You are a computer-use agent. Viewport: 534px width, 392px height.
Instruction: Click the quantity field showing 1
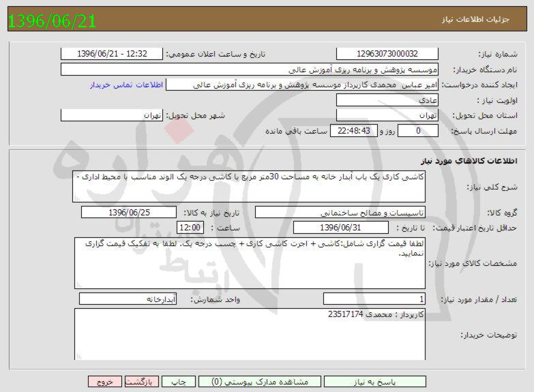tap(374, 299)
